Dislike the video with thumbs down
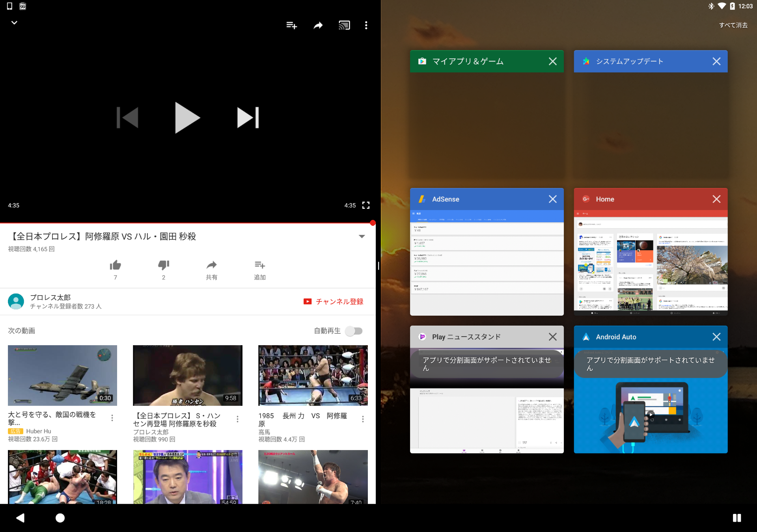This screenshot has height=532, width=757. pos(164,265)
